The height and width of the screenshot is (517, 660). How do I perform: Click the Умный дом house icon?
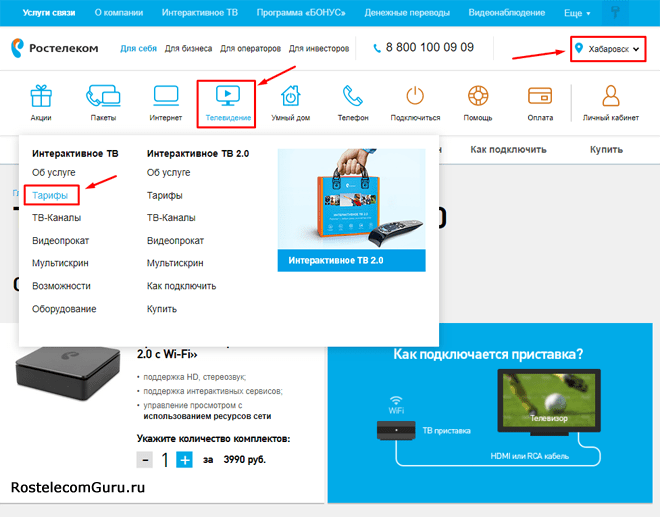[289, 97]
